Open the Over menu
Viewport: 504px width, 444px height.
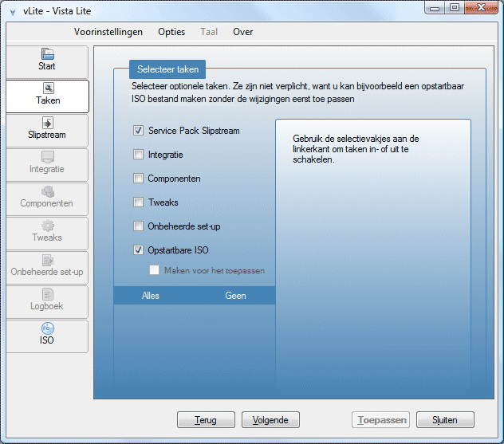coord(243,32)
